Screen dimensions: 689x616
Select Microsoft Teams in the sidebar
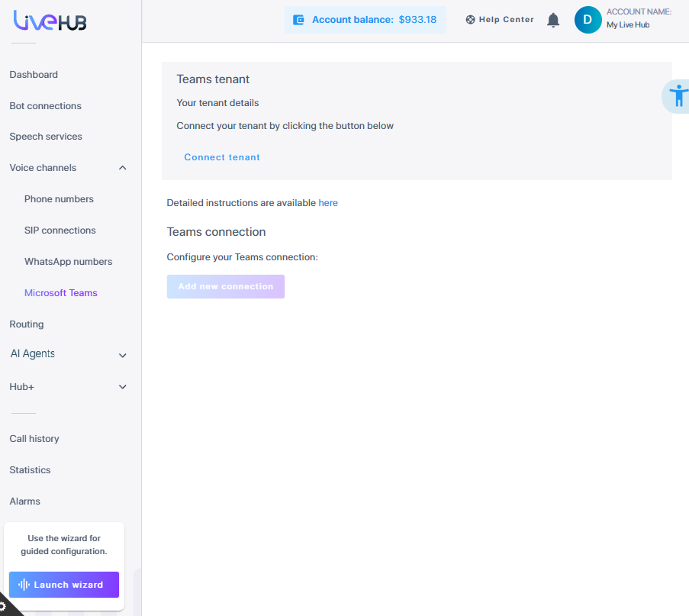click(61, 293)
